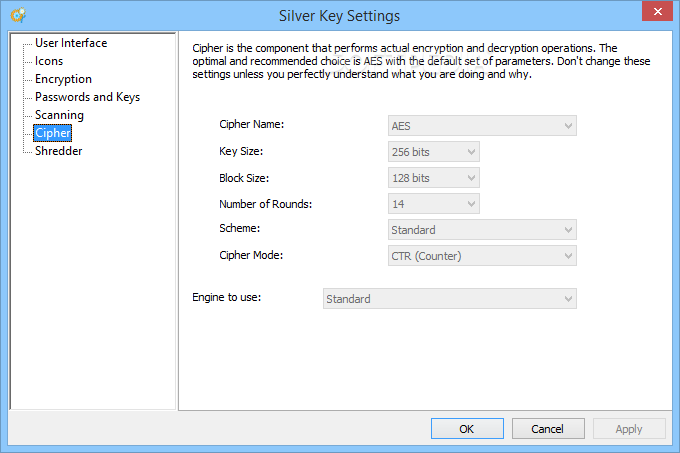Open the Number of Rounds dropdown
This screenshot has width=680, height=453.
click(434, 204)
